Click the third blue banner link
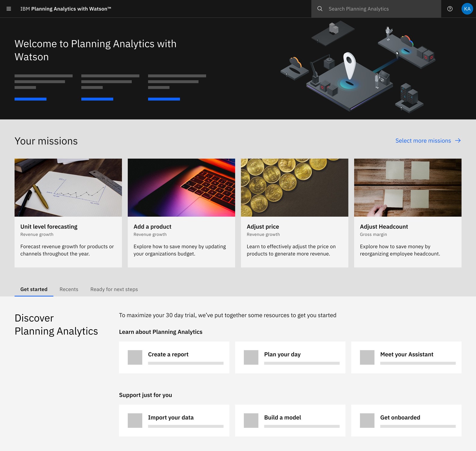The image size is (476, 451). pos(164,99)
